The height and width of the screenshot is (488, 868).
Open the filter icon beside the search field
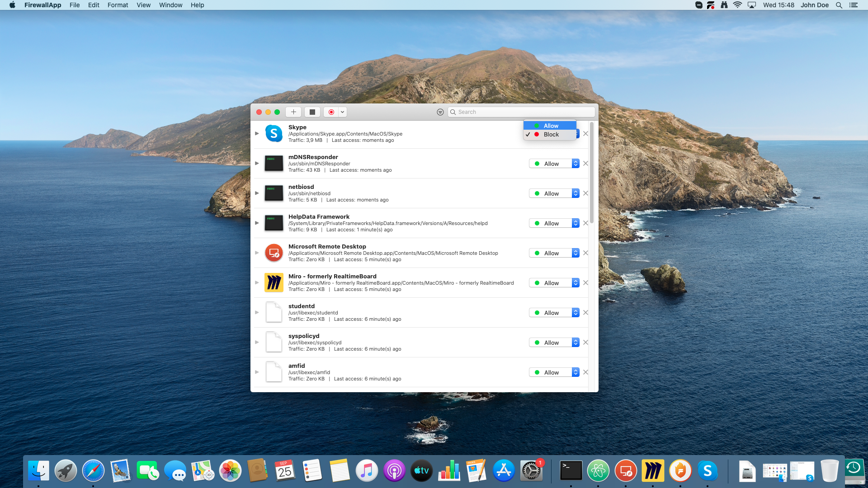point(440,112)
